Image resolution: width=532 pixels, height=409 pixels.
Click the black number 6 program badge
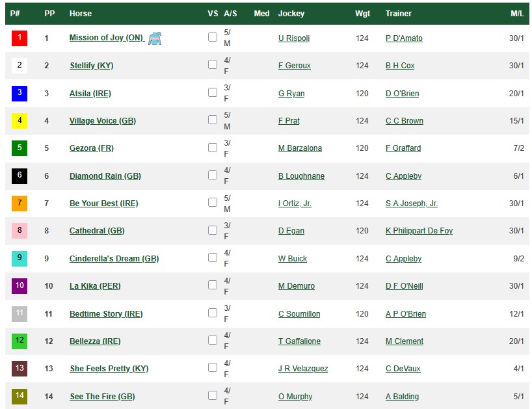pyautogui.click(x=20, y=176)
